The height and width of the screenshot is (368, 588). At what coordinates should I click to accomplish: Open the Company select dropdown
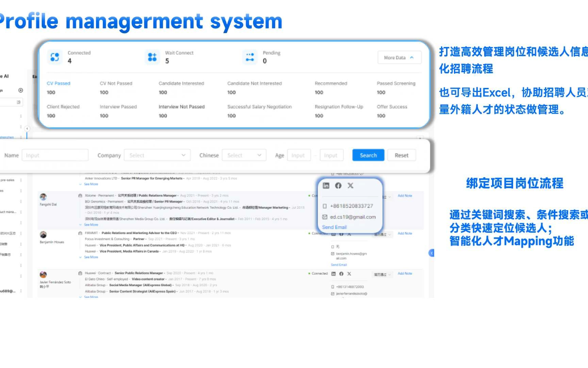click(x=157, y=155)
